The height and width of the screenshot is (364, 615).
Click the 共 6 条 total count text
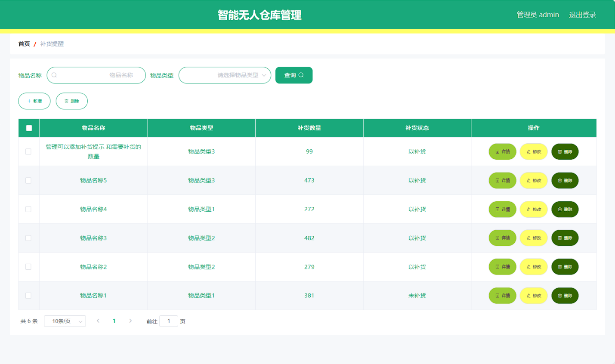29,321
